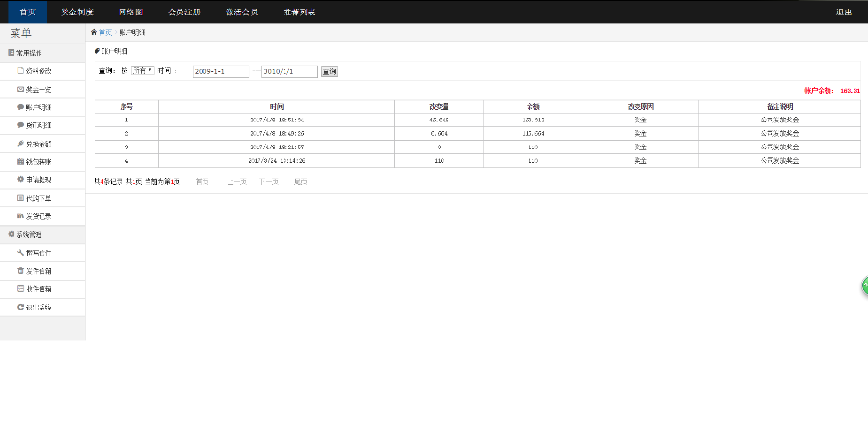The height and width of the screenshot is (431, 868).
Task: Click the 奖金 reason cell in row 1
Action: [x=640, y=121]
